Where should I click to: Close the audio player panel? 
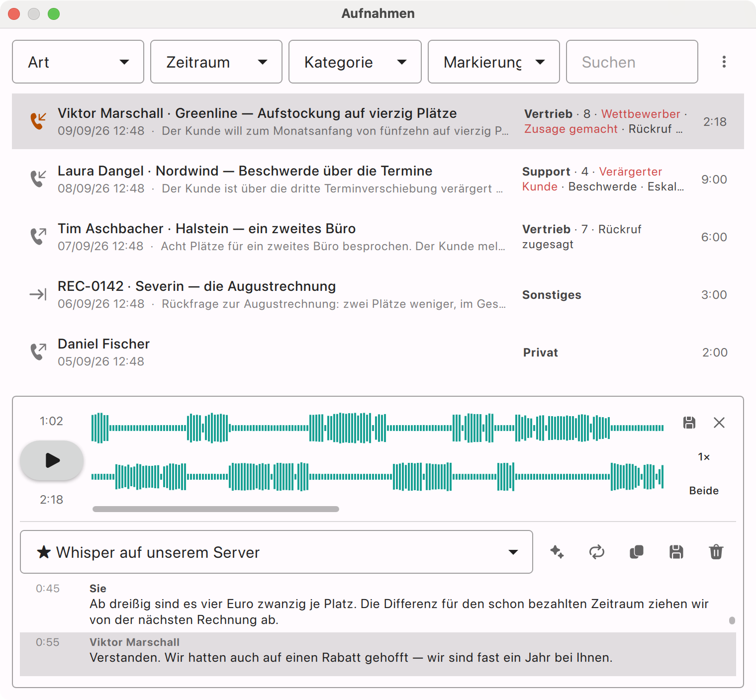[719, 423]
